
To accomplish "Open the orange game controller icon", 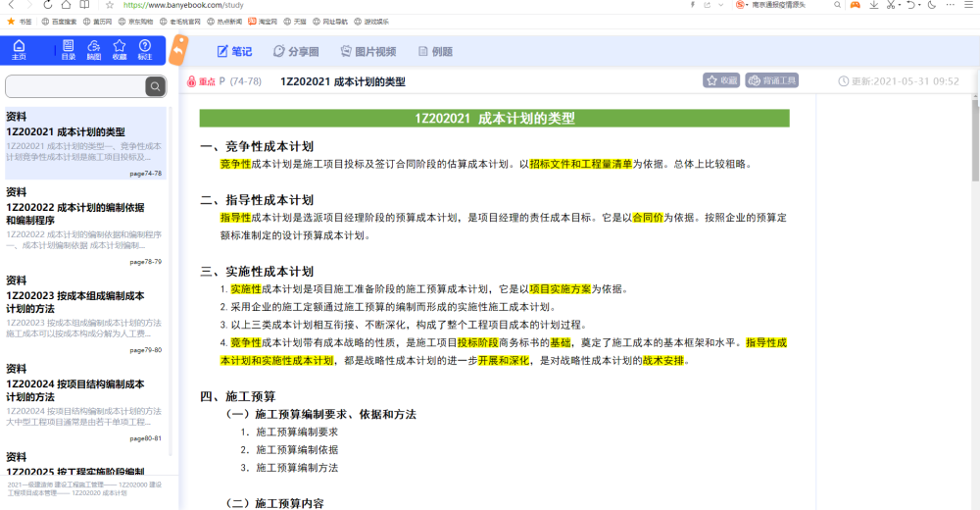I will (855, 4).
